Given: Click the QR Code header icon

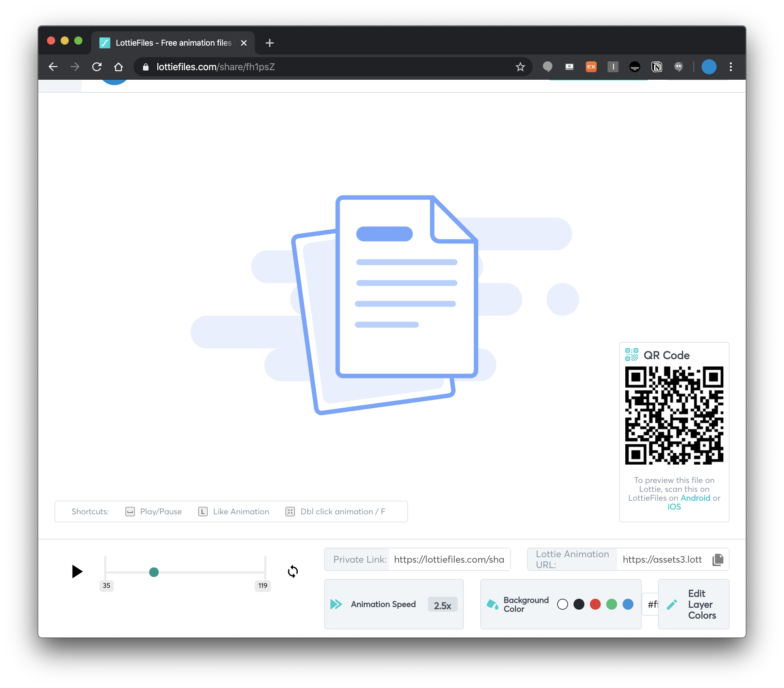Looking at the screenshot, I should [631, 355].
